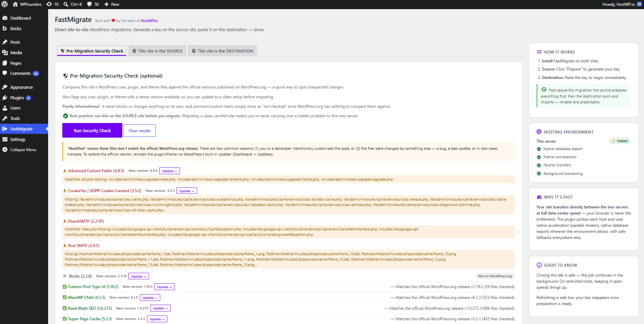Click Post SMTP (3.9.5) plugin name
This screenshot has width=644, height=324.
[84, 246]
